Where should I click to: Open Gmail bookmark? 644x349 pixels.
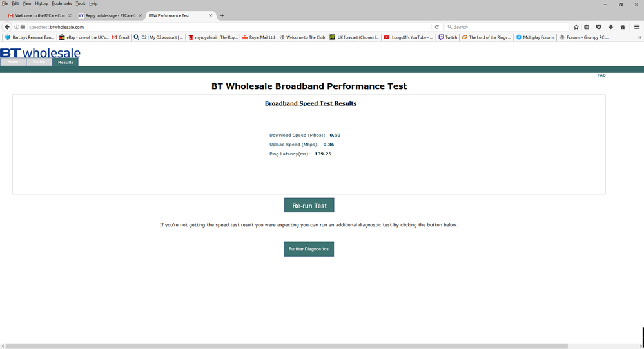click(x=121, y=37)
